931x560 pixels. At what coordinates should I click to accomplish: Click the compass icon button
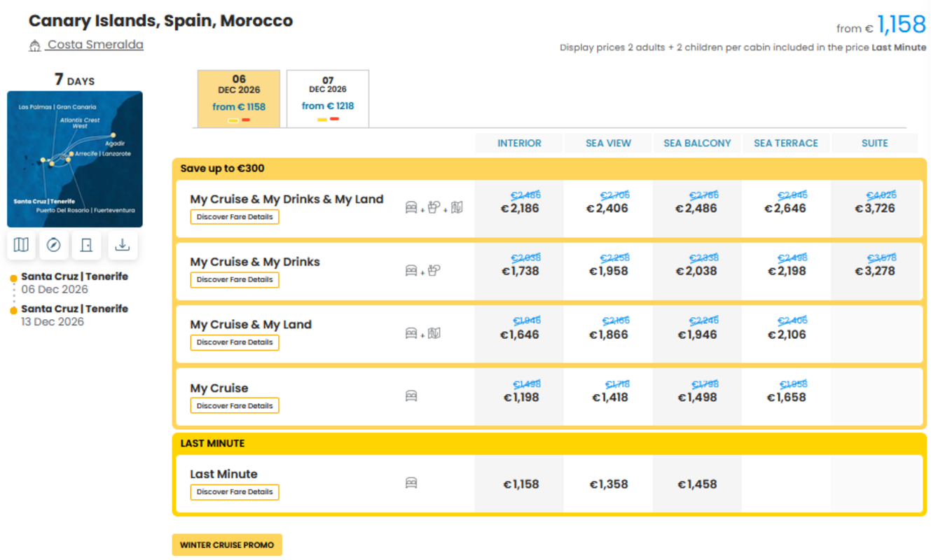pos(54,245)
